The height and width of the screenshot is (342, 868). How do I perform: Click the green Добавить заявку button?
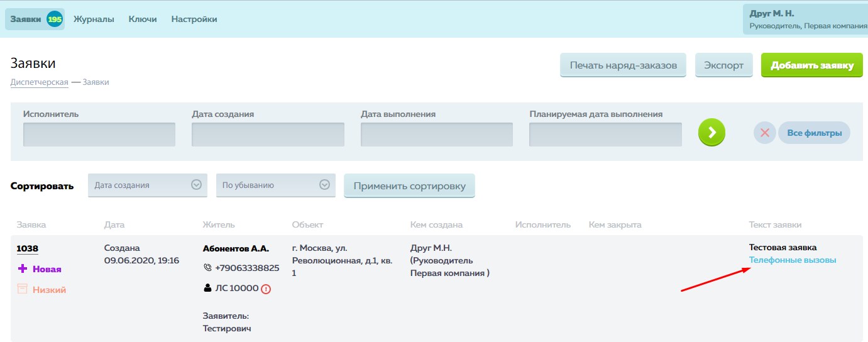click(x=812, y=65)
